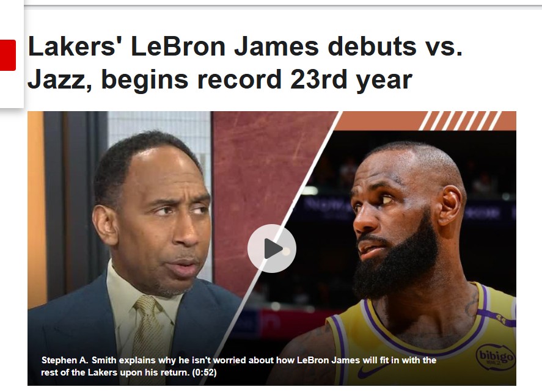Click LeBron James' face in thumbnail
The height and width of the screenshot is (392, 542).
[394, 221]
